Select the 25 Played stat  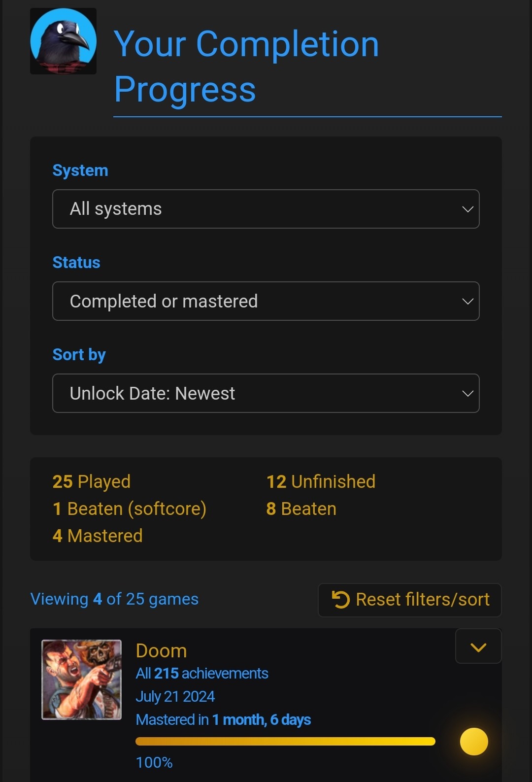[92, 481]
